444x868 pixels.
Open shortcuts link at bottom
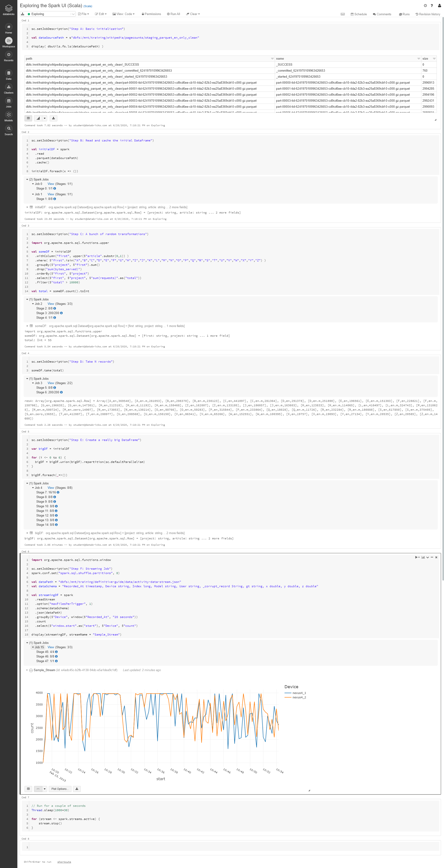64,862
